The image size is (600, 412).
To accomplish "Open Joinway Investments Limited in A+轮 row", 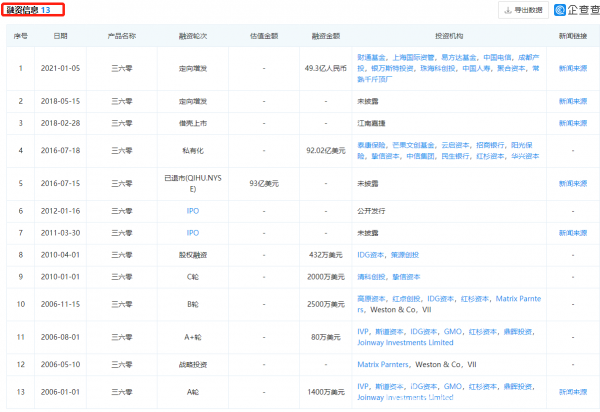I will (405, 342).
